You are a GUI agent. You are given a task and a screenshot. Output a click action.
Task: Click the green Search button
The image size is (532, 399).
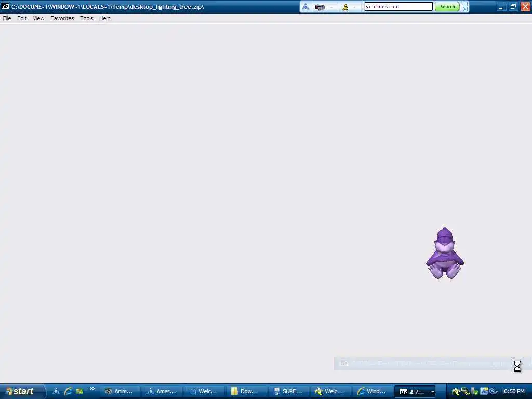(x=447, y=6)
